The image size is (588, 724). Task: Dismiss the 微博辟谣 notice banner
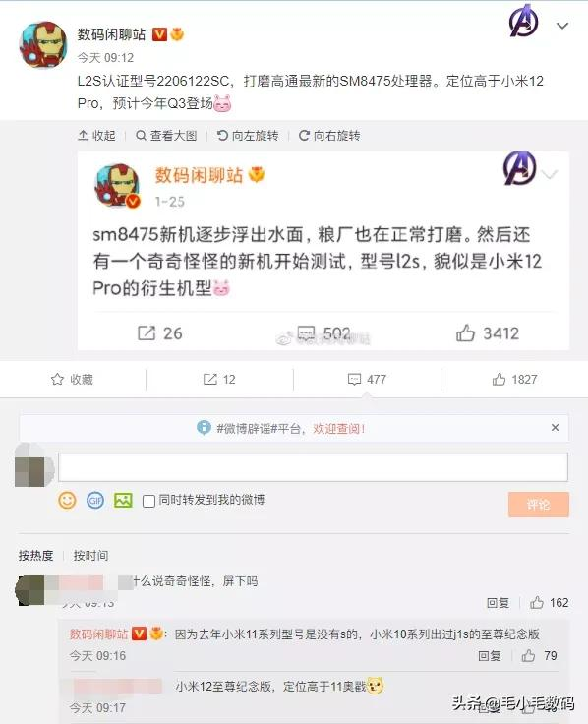pos(556,428)
